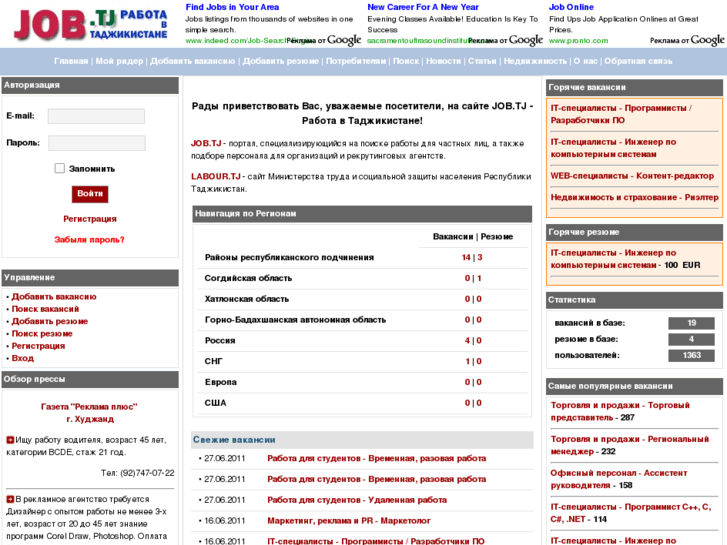Open resume count 1 for Согдийская область
The width and height of the screenshot is (727, 545).
coord(479,278)
